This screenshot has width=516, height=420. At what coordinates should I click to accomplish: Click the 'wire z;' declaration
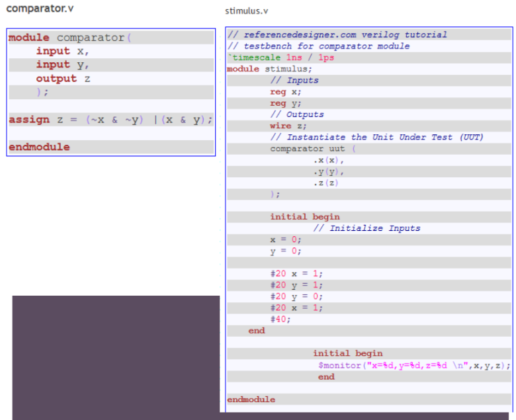[288, 126]
